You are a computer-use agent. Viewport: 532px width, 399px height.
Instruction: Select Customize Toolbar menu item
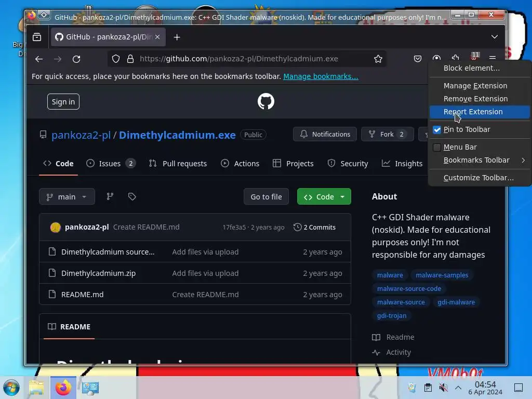click(x=480, y=178)
